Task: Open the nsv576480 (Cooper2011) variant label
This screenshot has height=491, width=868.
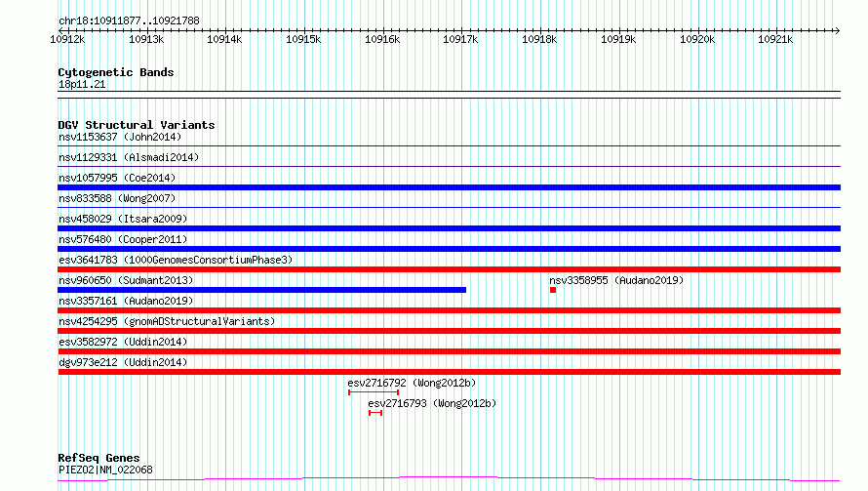Action: (x=123, y=239)
